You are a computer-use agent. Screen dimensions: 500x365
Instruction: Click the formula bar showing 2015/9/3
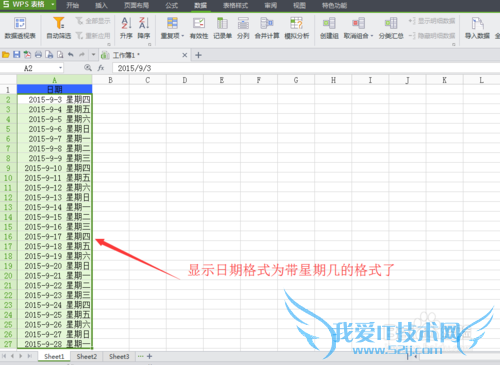(x=306, y=68)
